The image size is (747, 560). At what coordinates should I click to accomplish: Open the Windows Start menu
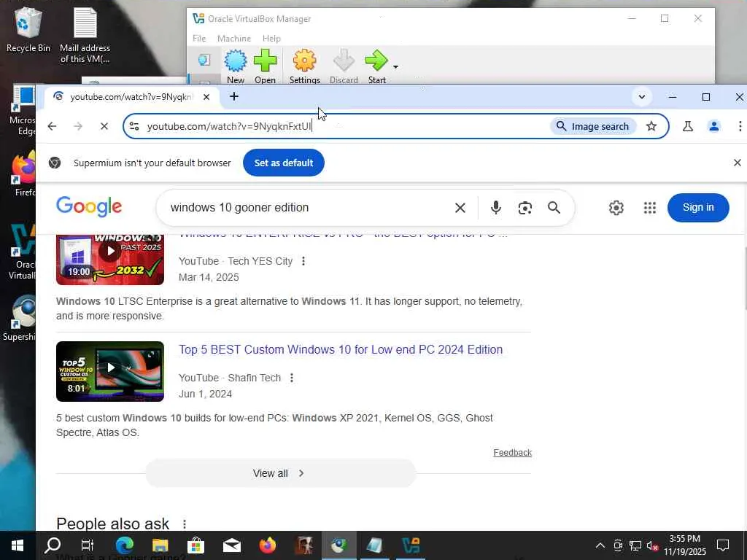coord(18,545)
